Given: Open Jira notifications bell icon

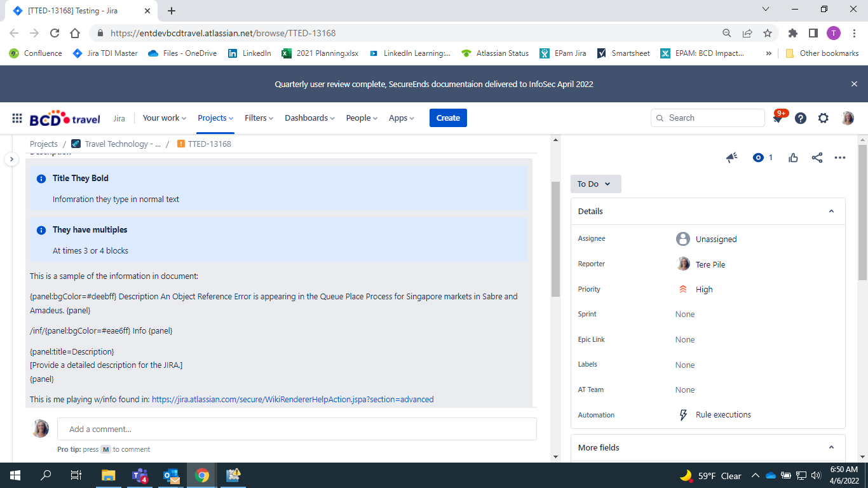Looking at the screenshot, I should click(776, 118).
